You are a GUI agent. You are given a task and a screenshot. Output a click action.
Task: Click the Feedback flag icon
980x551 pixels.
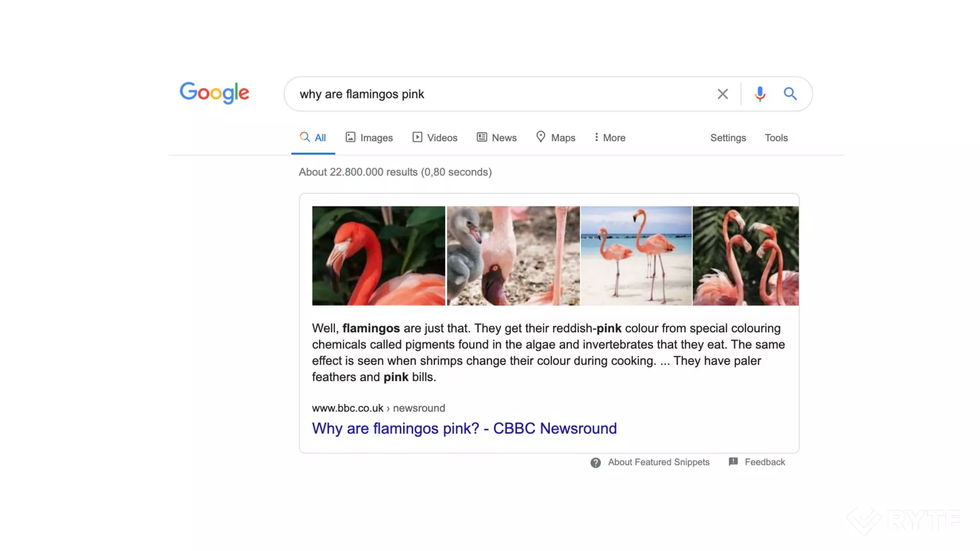tap(733, 462)
